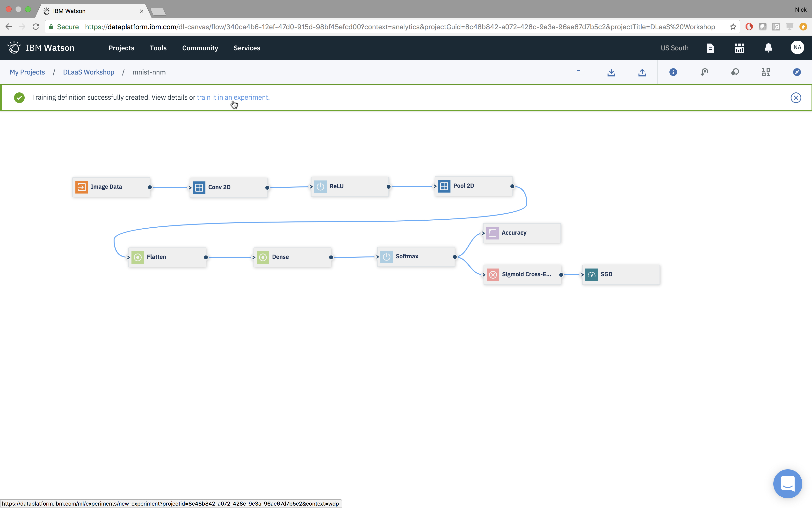
Task: Select the ReLU node icon
Action: (x=320, y=187)
